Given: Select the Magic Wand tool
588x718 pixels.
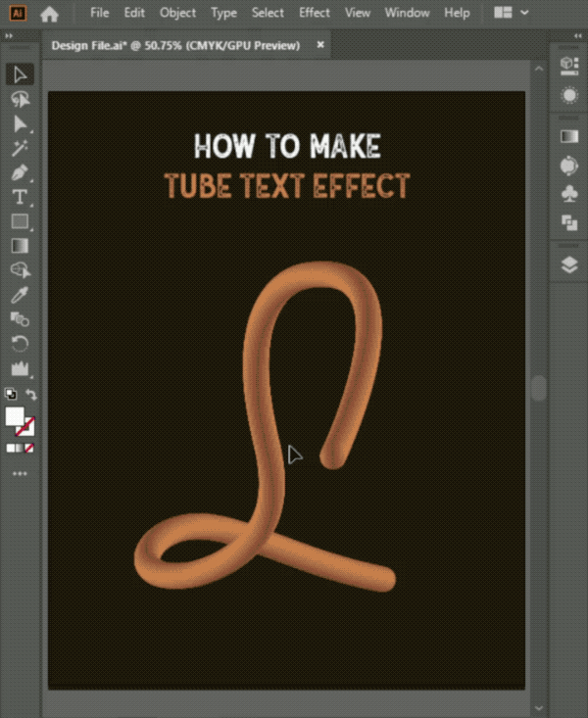Looking at the screenshot, I should point(20,148).
